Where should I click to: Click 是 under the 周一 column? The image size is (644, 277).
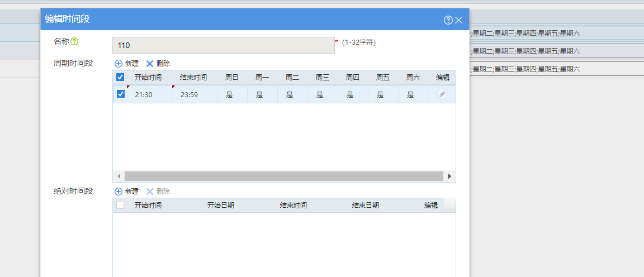pyautogui.click(x=259, y=95)
